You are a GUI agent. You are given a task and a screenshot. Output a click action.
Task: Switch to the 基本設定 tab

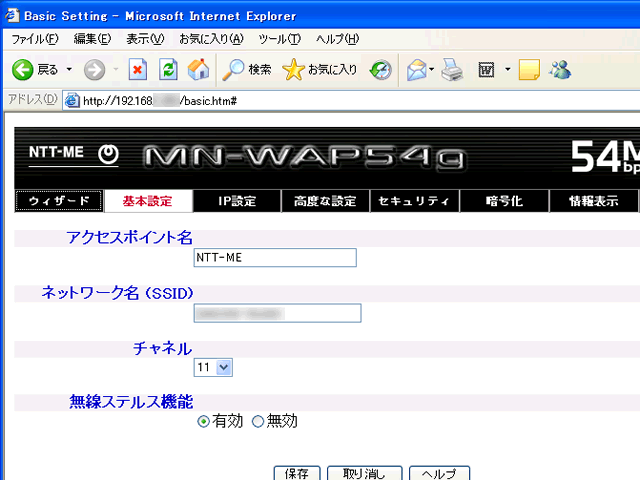(x=148, y=201)
